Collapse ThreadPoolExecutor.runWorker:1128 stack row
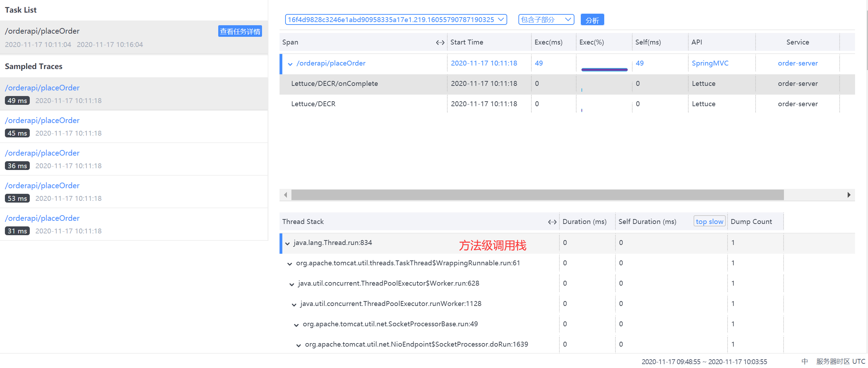This screenshot has width=868, height=368. tap(294, 304)
